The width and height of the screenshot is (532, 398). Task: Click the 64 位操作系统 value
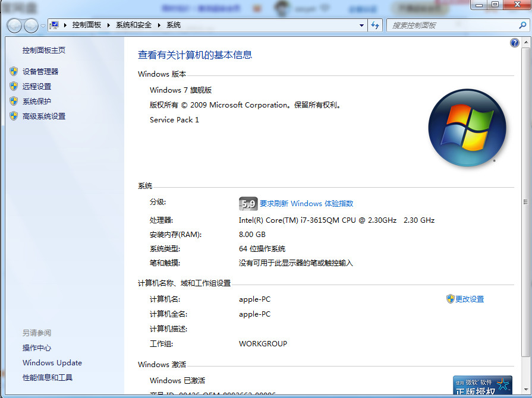(262, 249)
